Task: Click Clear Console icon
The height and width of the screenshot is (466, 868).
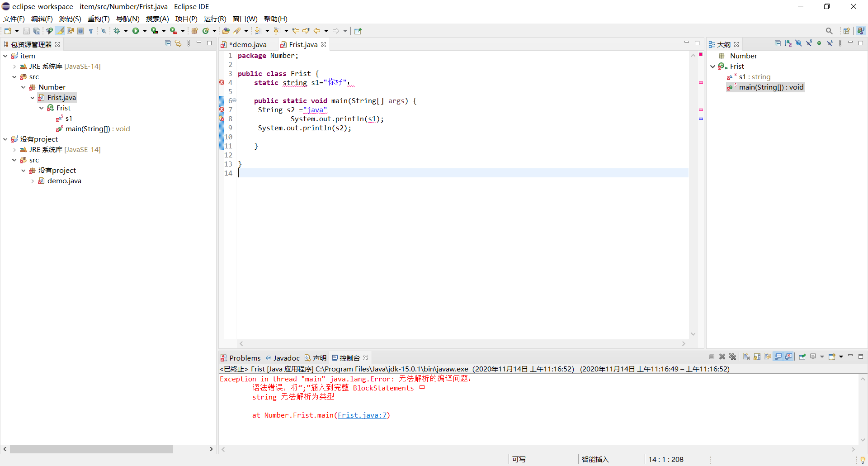Action: point(746,357)
